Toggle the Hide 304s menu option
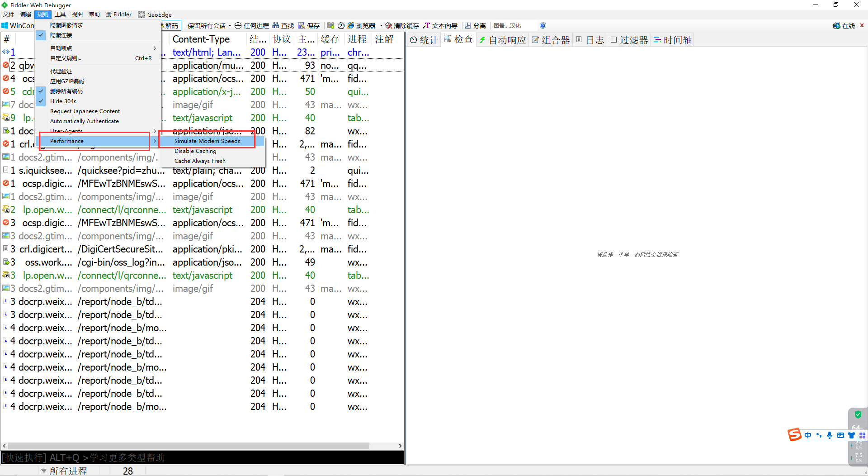Screen dimensions: 868x476 (63, 101)
